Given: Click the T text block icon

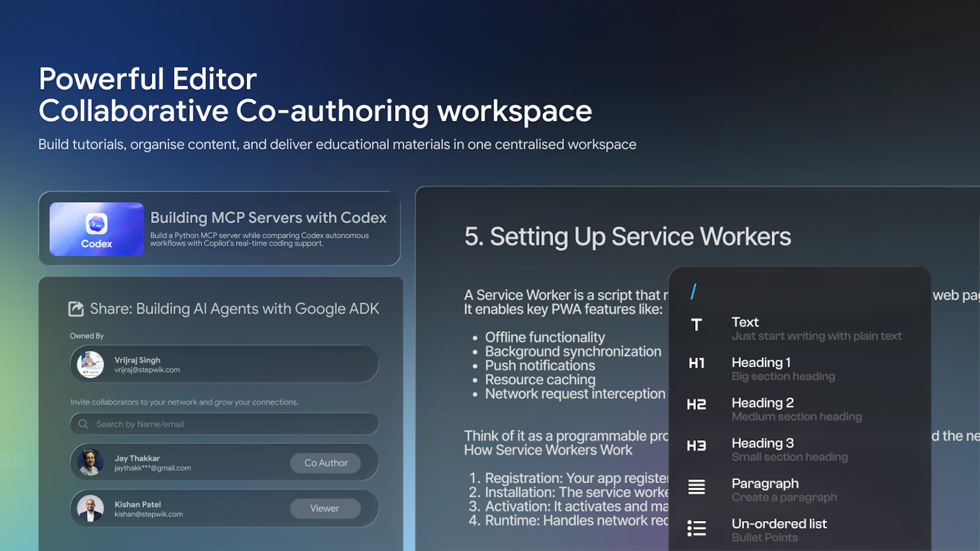Looking at the screenshot, I should click(696, 325).
